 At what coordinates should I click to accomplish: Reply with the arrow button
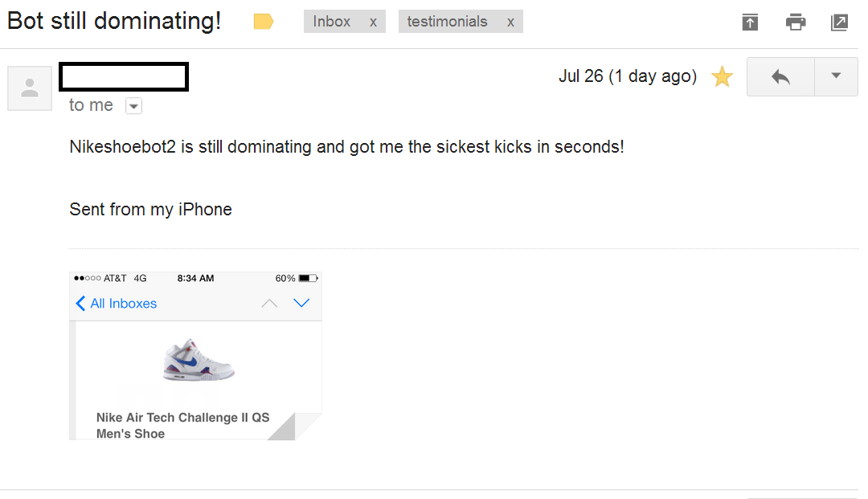coord(780,77)
